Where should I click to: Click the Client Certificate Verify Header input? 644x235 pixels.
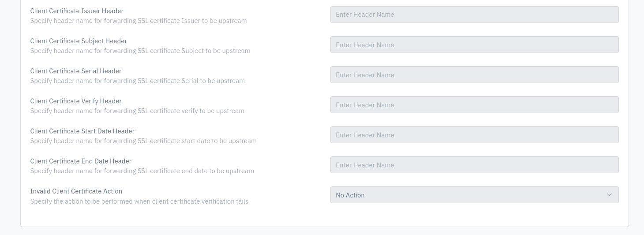pos(474,105)
